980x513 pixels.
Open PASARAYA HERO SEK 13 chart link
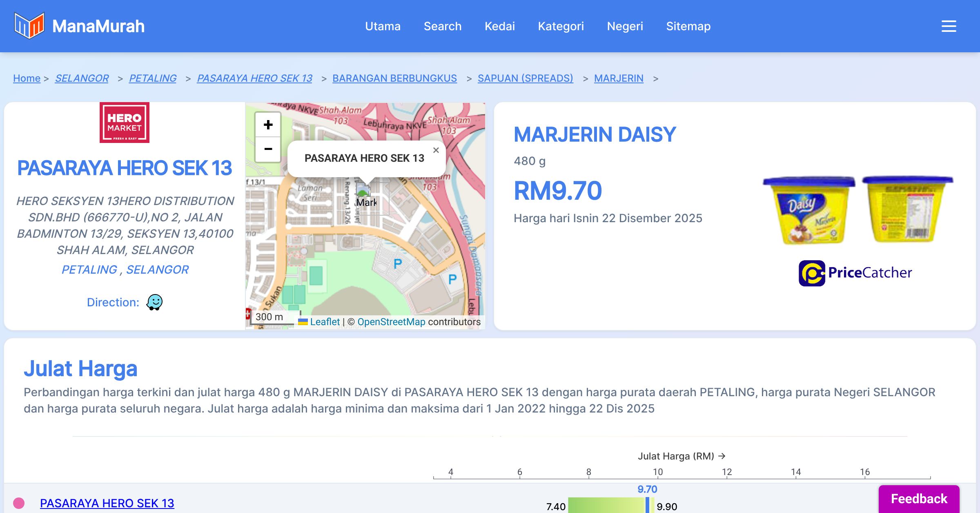tap(107, 503)
